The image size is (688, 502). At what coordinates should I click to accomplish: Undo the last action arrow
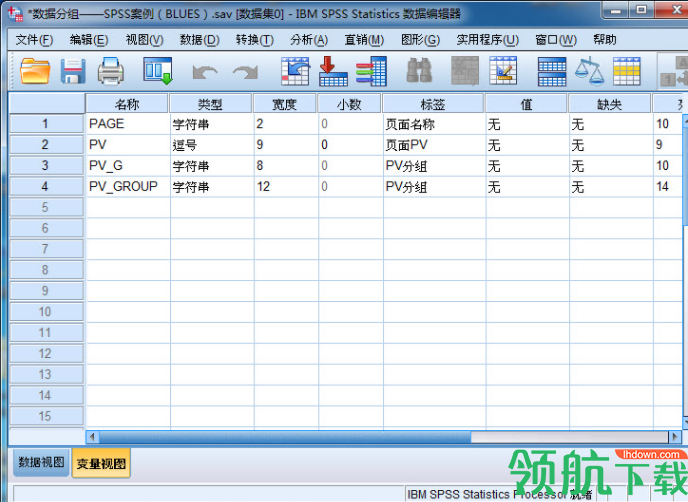205,72
